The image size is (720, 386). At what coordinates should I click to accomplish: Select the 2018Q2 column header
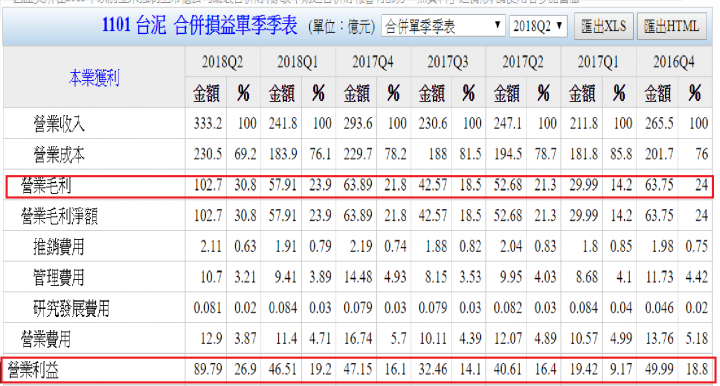pyautogui.click(x=223, y=62)
